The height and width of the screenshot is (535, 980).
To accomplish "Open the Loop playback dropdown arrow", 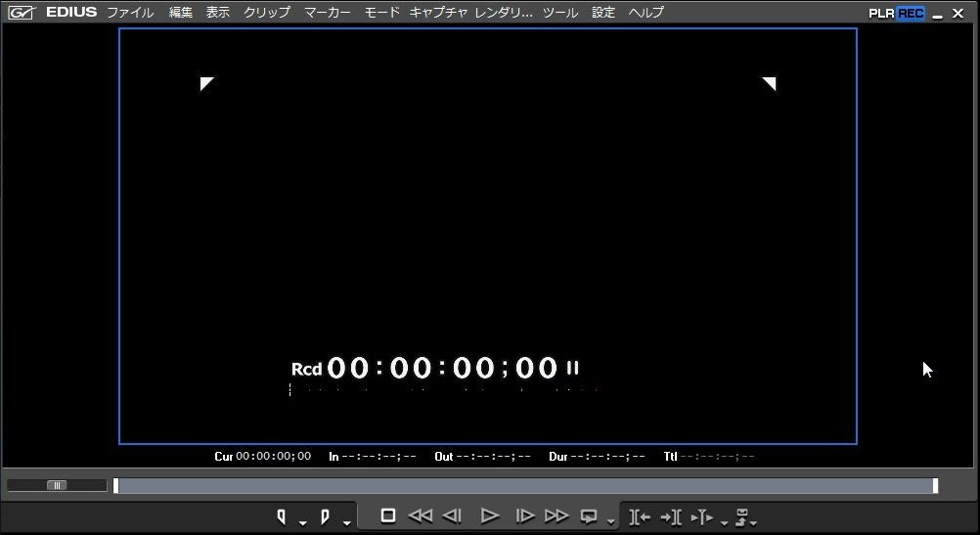I will tap(610, 522).
